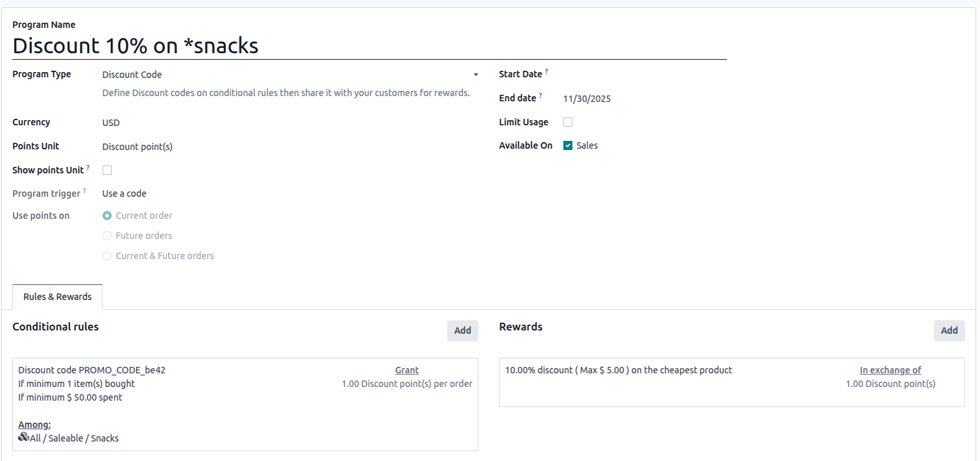
Task: Select the Current order radio option
Action: 107,216
